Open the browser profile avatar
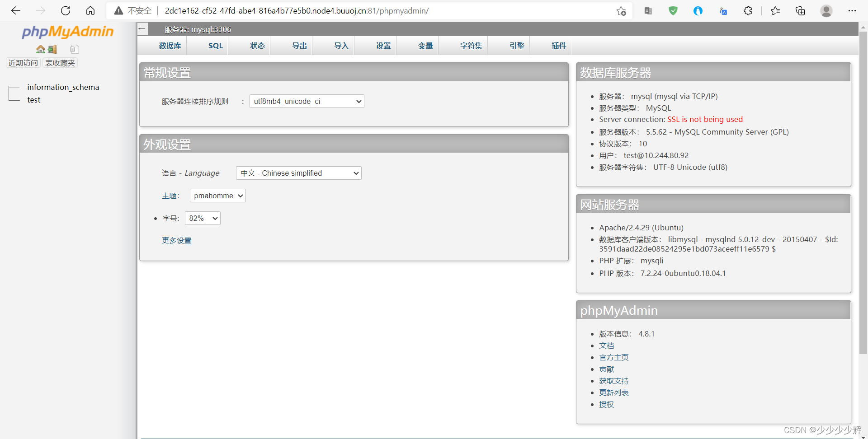The width and height of the screenshot is (868, 439). pos(826,11)
